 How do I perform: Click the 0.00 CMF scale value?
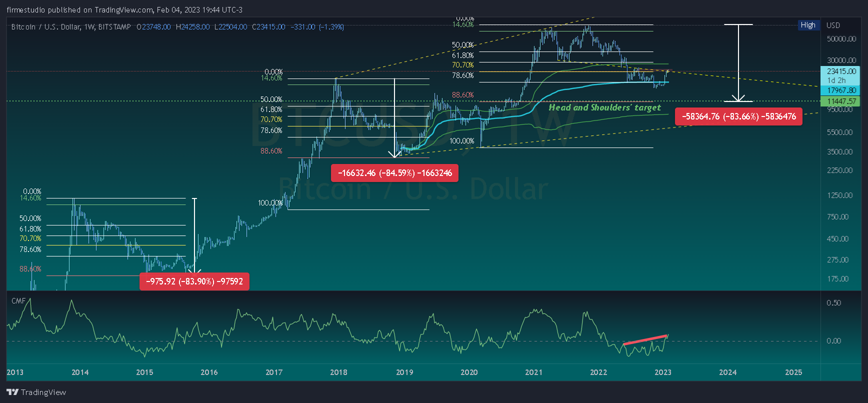(x=833, y=340)
